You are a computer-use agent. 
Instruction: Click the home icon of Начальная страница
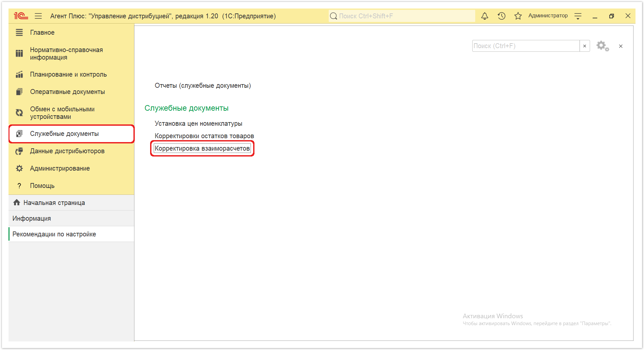pyautogui.click(x=17, y=202)
